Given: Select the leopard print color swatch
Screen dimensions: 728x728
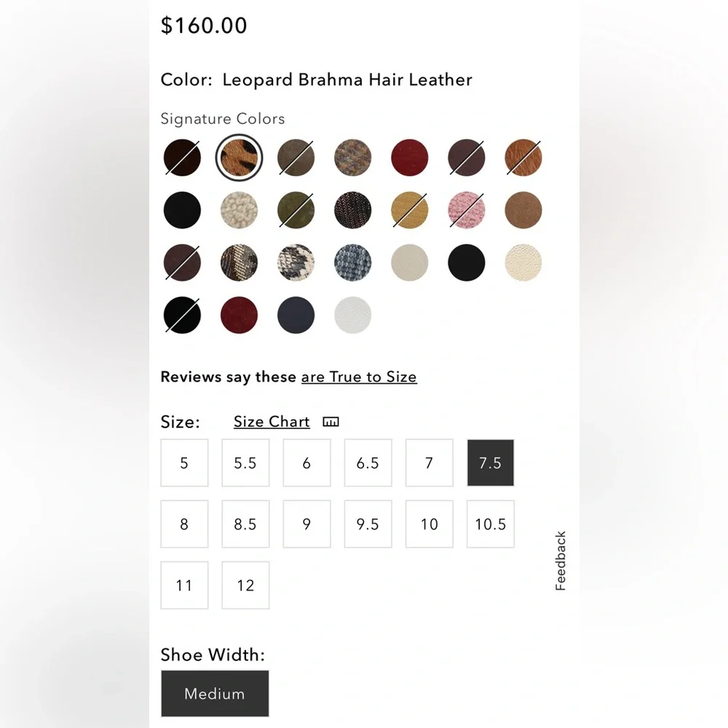Looking at the screenshot, I should tap(240, 157).
